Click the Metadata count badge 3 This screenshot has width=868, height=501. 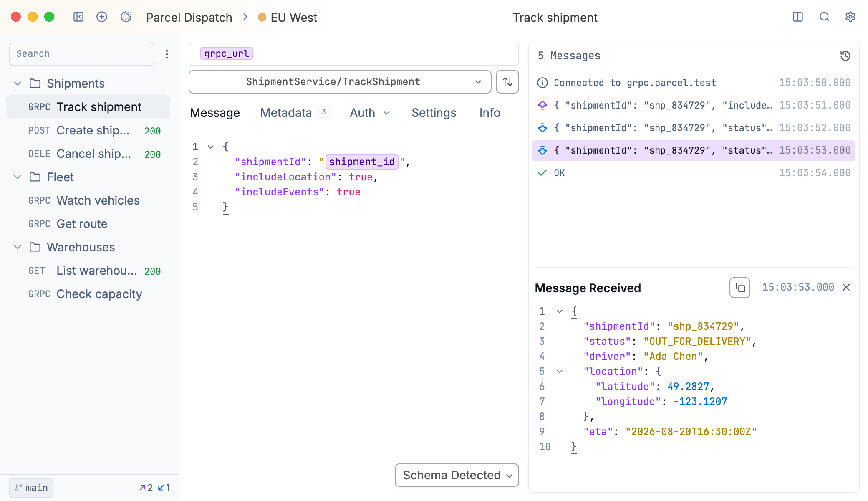(x=324, y=112)
